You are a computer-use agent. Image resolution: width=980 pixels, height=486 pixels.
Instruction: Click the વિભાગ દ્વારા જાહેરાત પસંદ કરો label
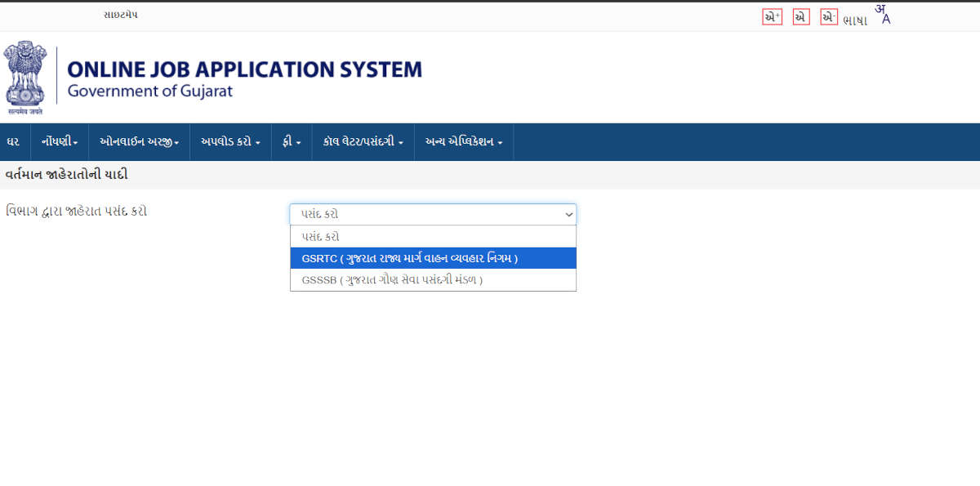[x=76, y=212]
